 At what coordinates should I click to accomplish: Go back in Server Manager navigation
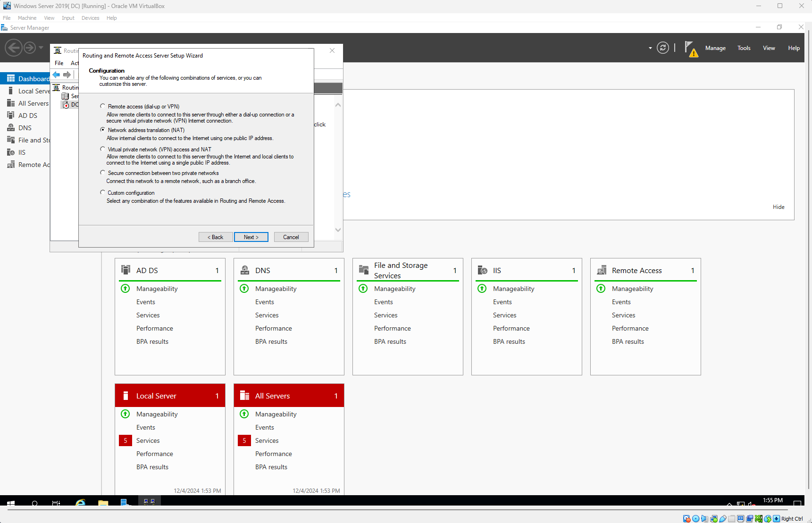pos(13,48)
